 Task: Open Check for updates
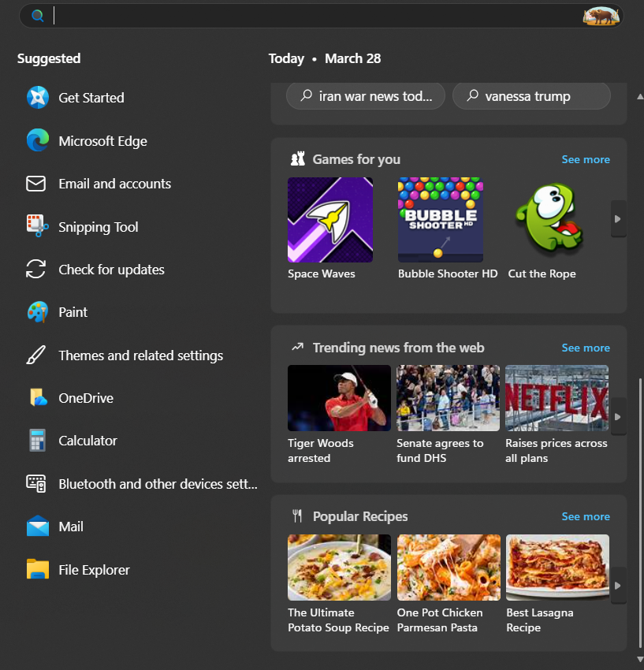111,269
